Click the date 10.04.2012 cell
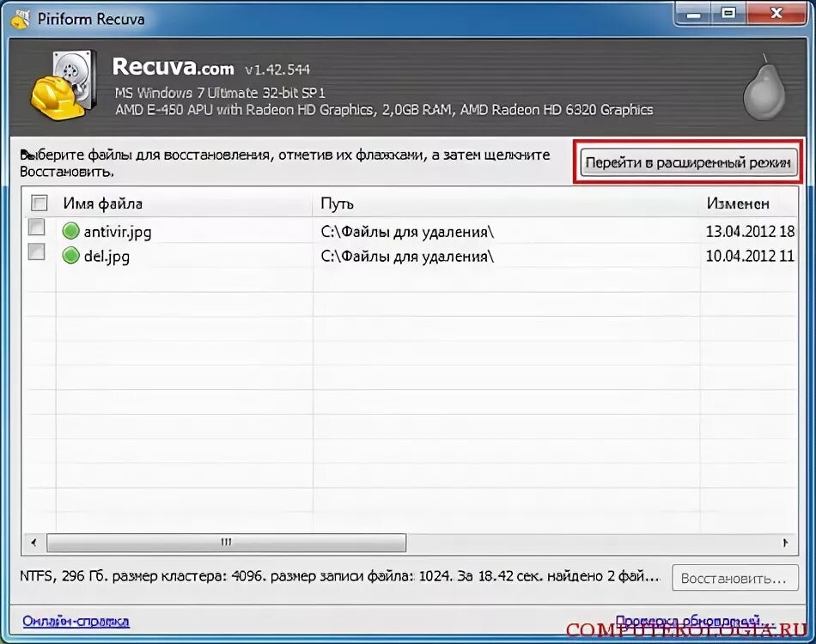This screenshot has width=816, height=644. [750, 256]
